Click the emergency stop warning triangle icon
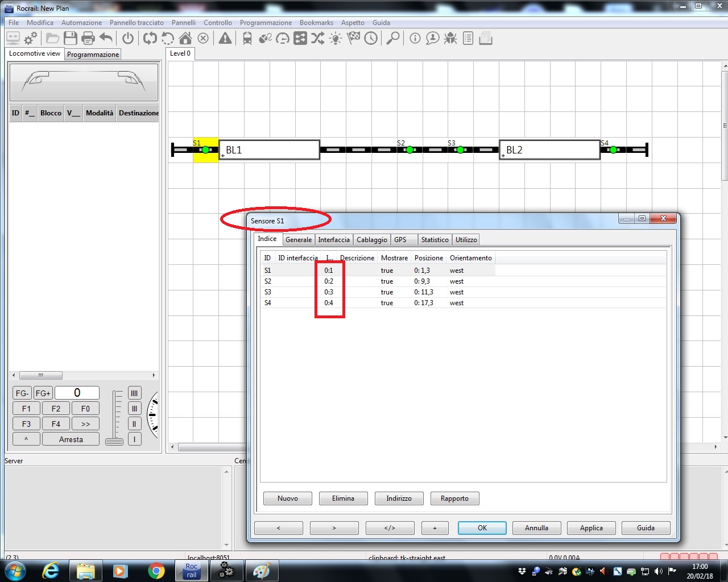728x582 pixels. (225, 38)
